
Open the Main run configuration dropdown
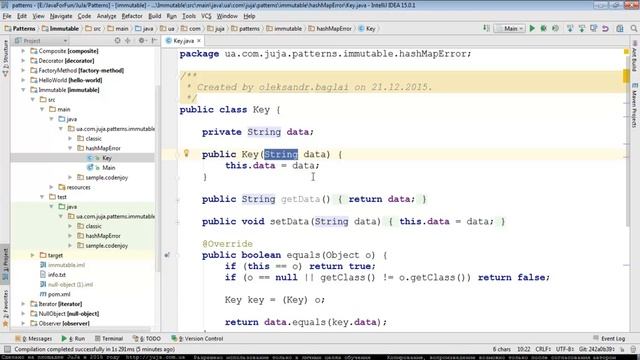coord(509,29)
